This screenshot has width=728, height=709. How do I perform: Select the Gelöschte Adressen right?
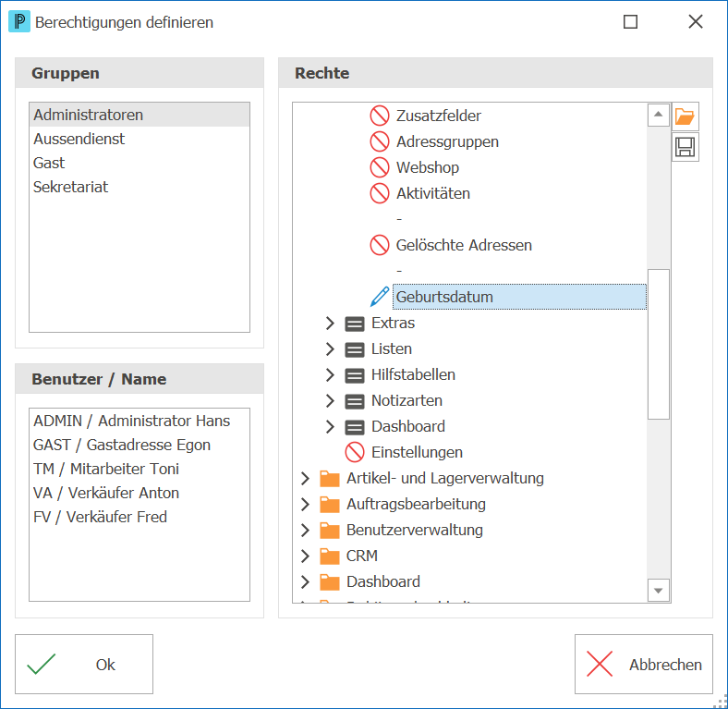coord(464,245)
